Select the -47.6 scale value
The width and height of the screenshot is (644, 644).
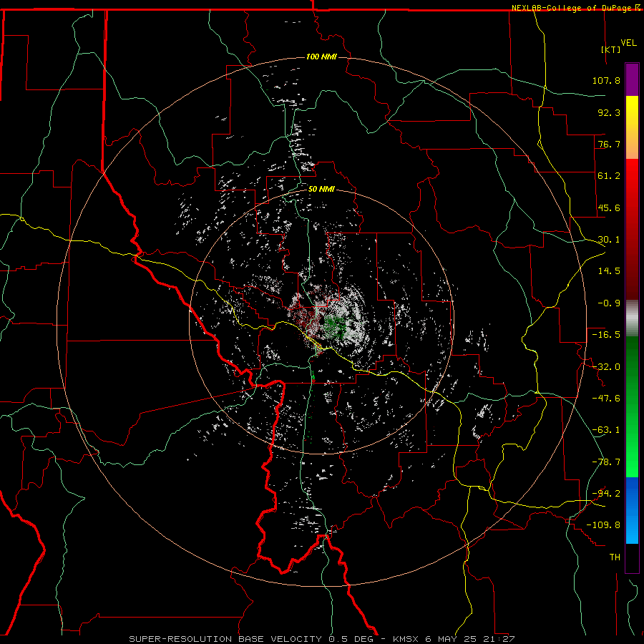(606, 399)
